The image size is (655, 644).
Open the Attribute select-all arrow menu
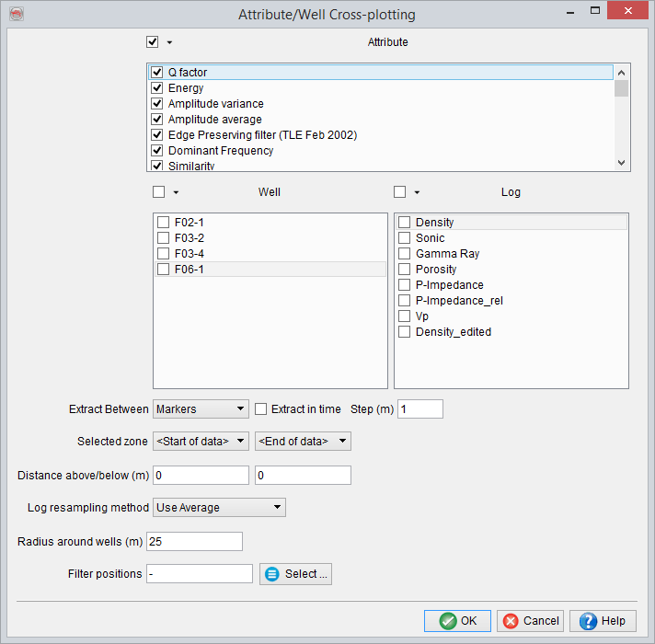[169, 42]
